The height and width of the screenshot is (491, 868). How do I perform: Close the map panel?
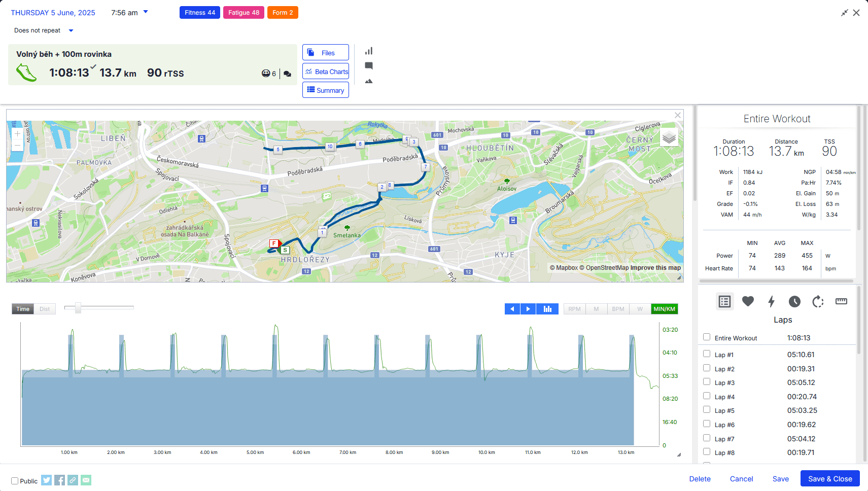[x=678, y=115]
